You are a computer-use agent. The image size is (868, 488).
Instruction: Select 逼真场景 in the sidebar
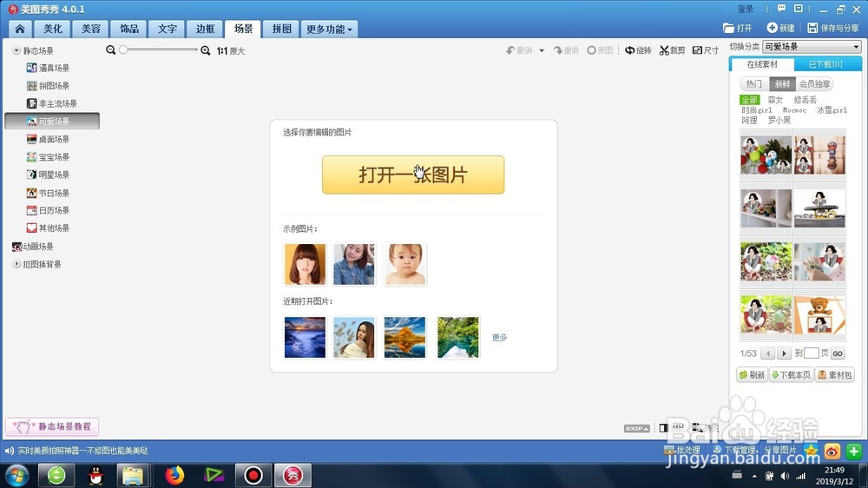tap(48, 68)
